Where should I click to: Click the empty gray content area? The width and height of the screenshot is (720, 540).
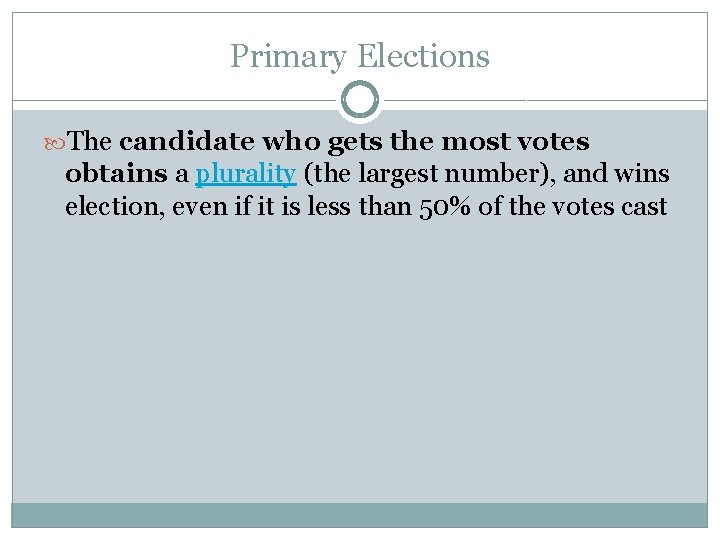click(x=360, y=358)
